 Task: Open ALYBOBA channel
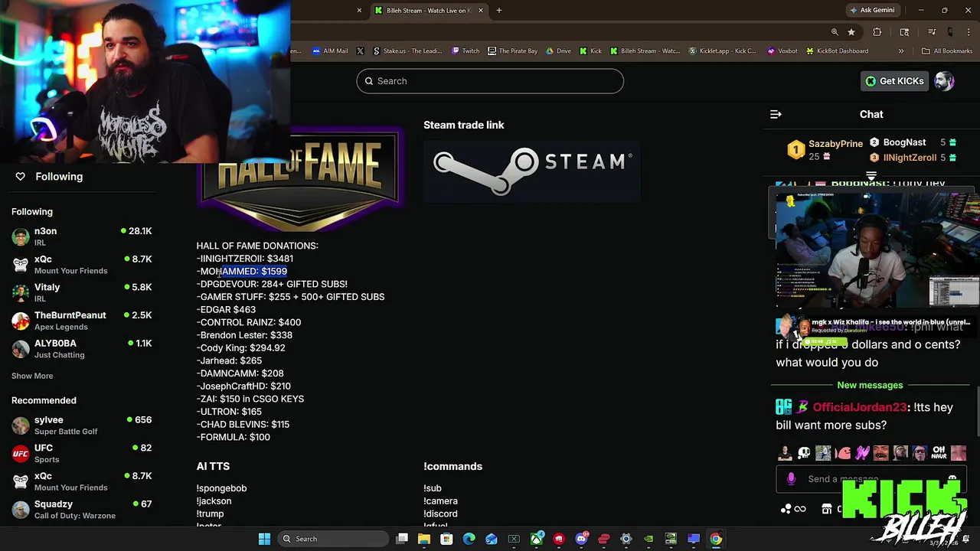(81, 349)
